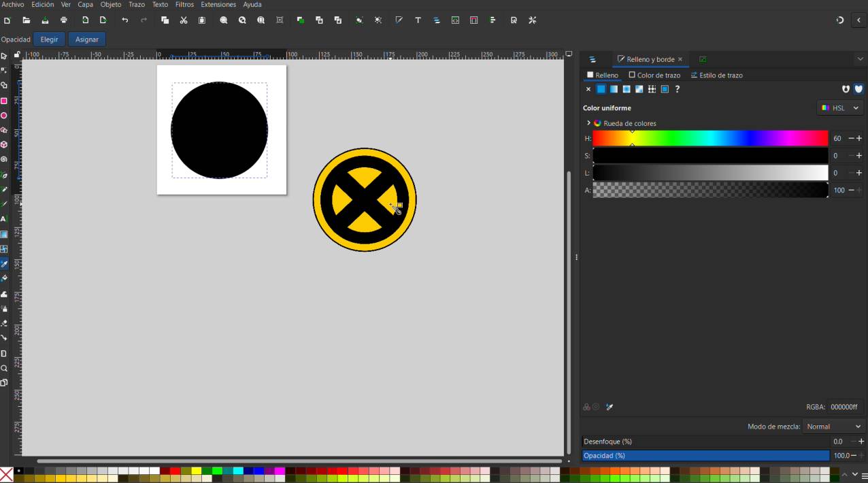Screen dimensions: 868x483
Task: Toggle nonzero fill rule icon
Action: 858,89
